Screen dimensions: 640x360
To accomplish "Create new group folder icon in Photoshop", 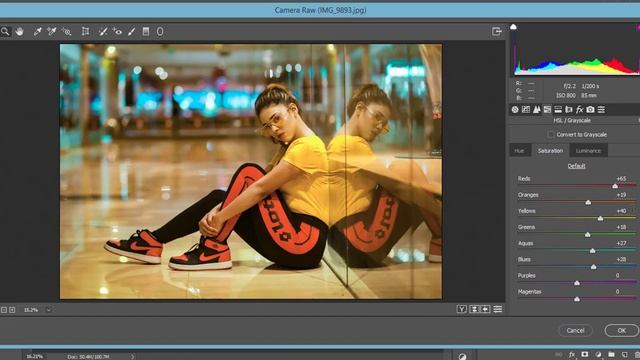I will (x=611, y=354).
